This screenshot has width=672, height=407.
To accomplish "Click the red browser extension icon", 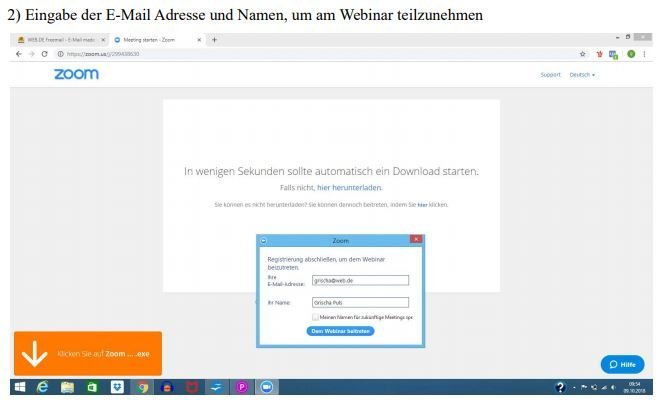I will tap(600, 54).
